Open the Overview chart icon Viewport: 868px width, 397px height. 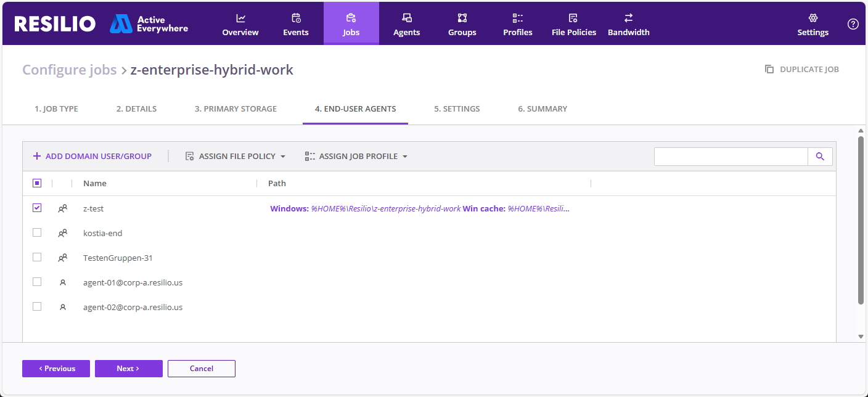pos(240,18)
